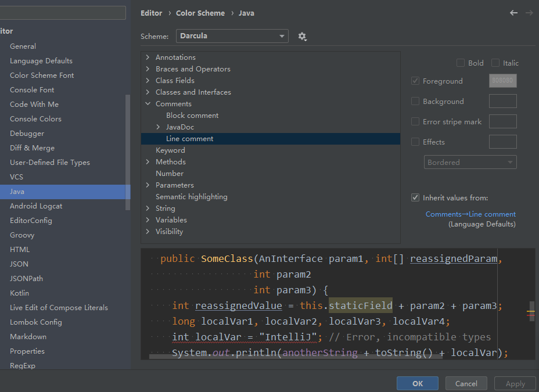Image resolution: width=539 pixels, height=392 pixels.
Task: Select Semantic highlighting tree item
Action: click(192, 196)
